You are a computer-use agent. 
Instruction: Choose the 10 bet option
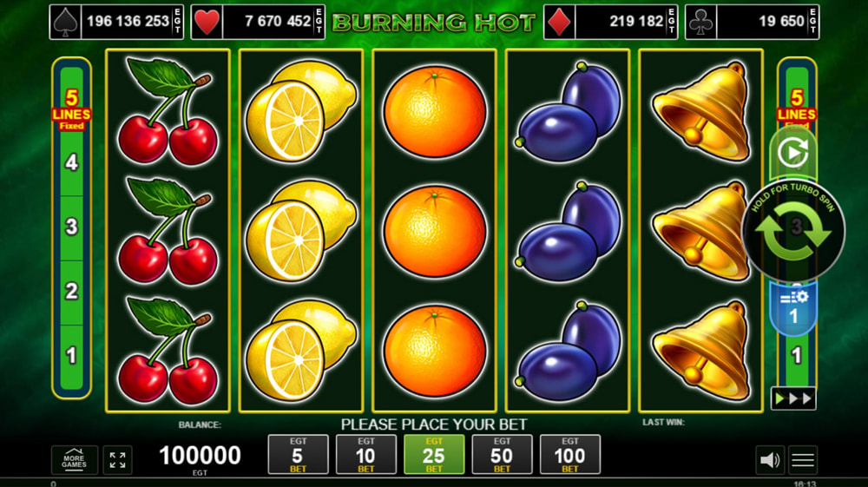pyautogui.click(x=366, y=454)
